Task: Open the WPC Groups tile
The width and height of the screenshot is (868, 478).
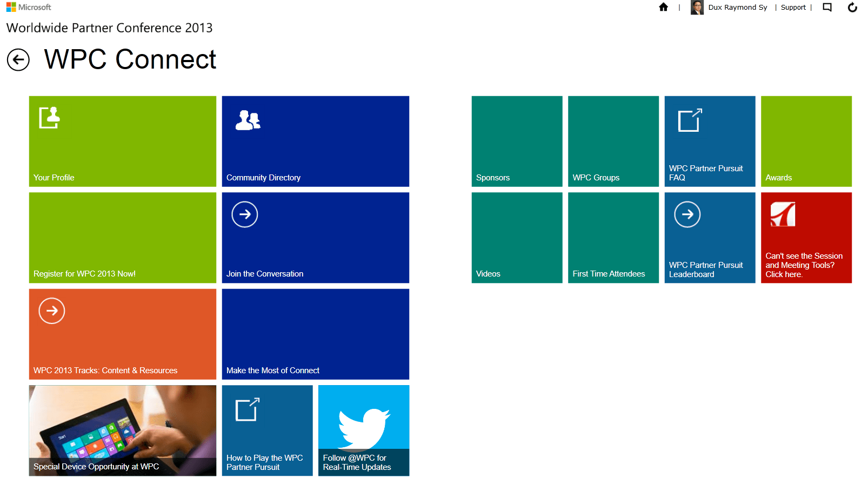Action: tap(613, 142)
